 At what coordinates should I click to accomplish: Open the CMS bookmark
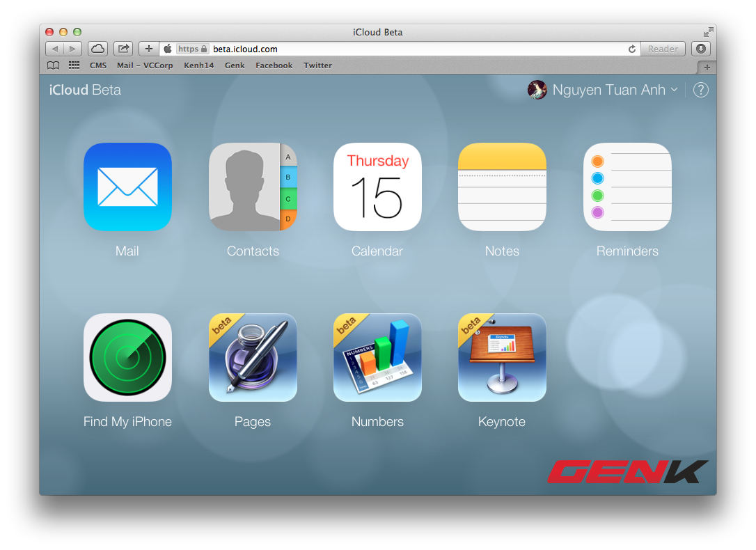(98, 65)
